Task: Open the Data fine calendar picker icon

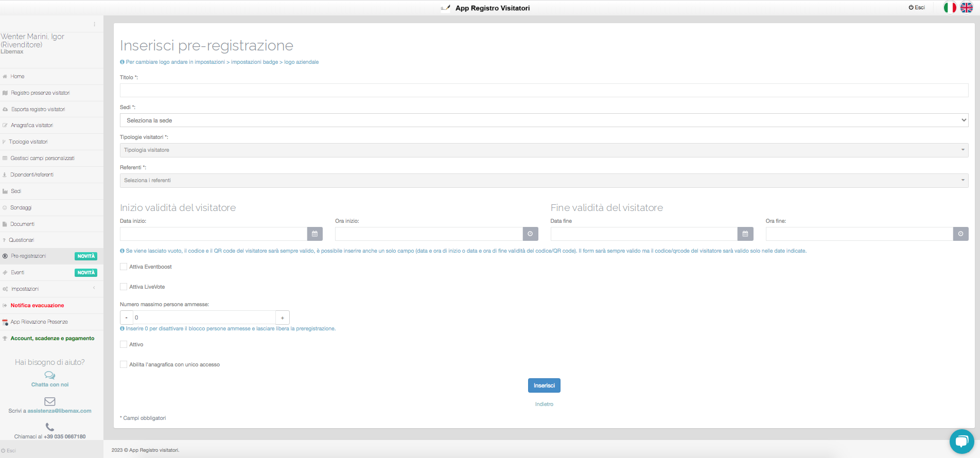Action: point(745,234)
